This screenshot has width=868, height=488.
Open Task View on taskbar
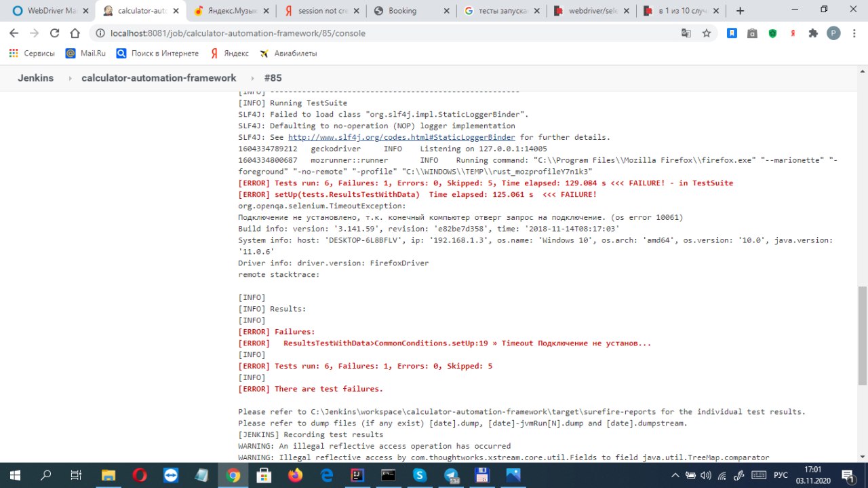point(77,475)
